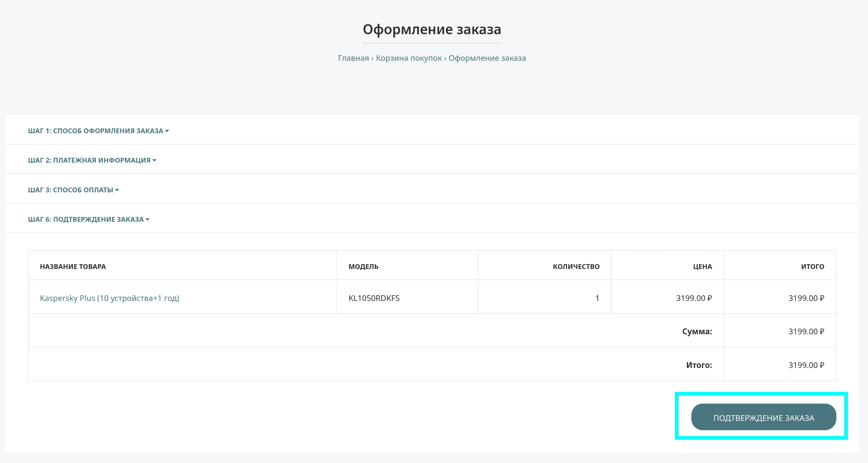Image resolution: width=868 pixels, height=463 pixels.
Task: Expand Шаг 1: Способ оформления заказа
Action: click(95, 131)
